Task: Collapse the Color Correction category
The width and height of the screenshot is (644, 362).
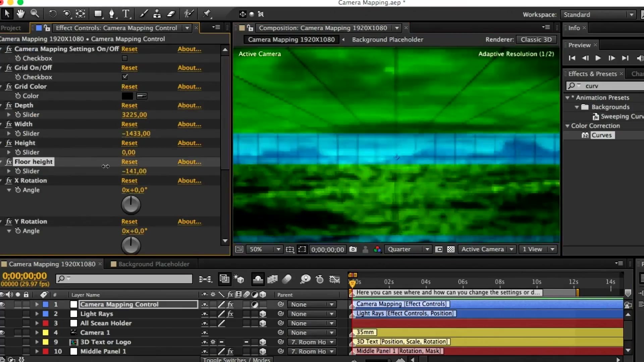Action: [567, 126]
